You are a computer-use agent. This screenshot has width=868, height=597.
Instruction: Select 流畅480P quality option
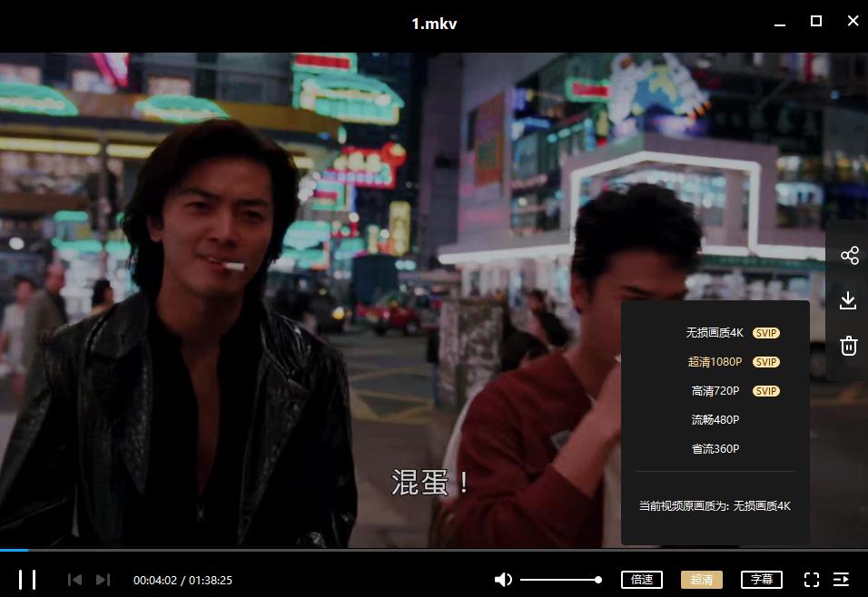coord(715,419)
